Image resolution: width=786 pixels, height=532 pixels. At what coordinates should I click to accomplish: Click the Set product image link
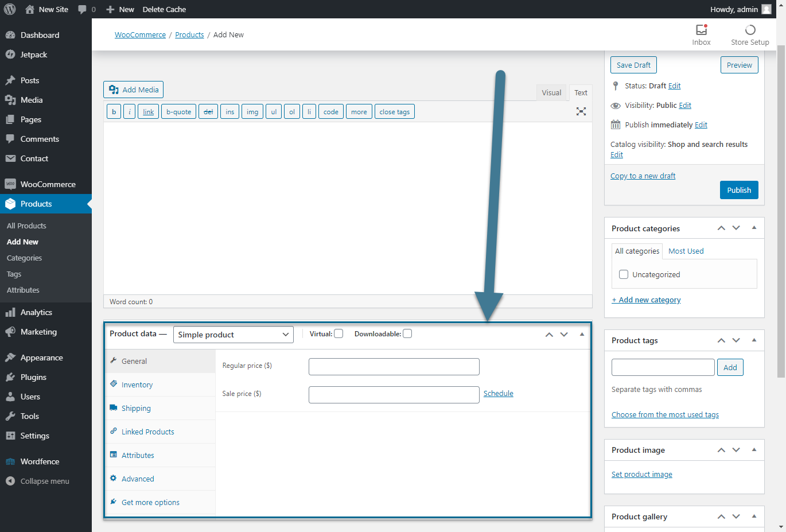click(x=641, y=474)
